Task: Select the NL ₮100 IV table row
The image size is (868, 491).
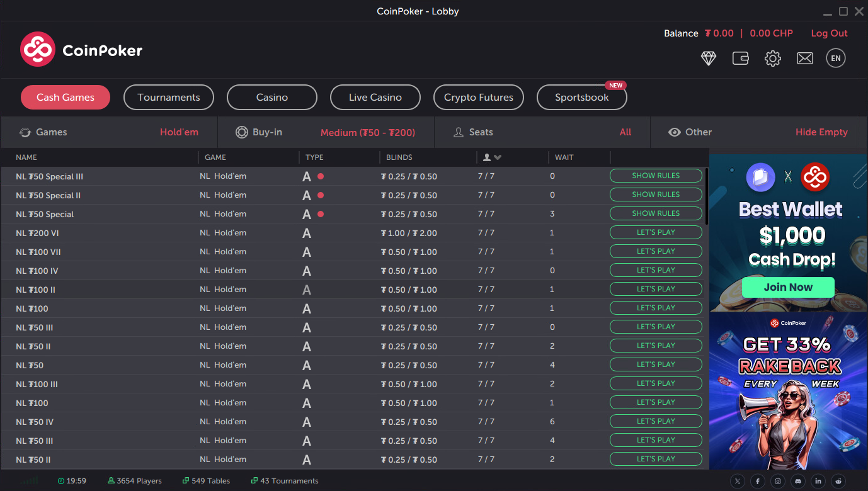Action: pos(354,271)
